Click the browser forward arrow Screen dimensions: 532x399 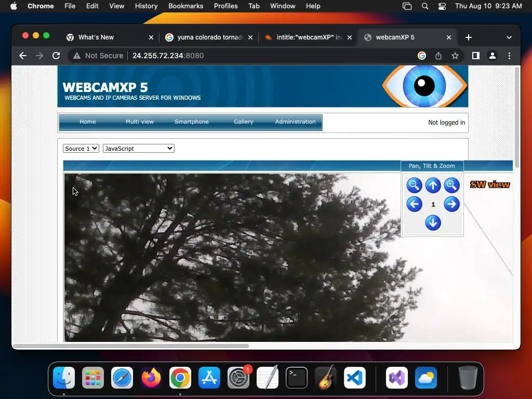coord(39,56)
